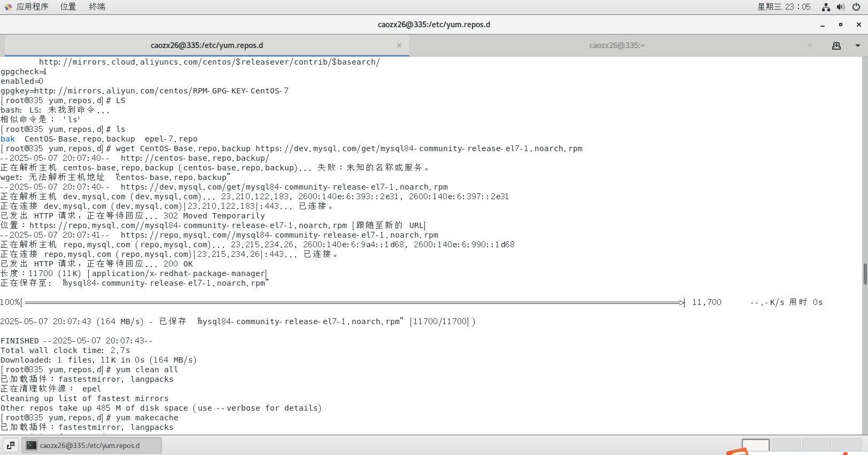
Task: Switch to the first workspace in the pager
Action: (756, 445)
